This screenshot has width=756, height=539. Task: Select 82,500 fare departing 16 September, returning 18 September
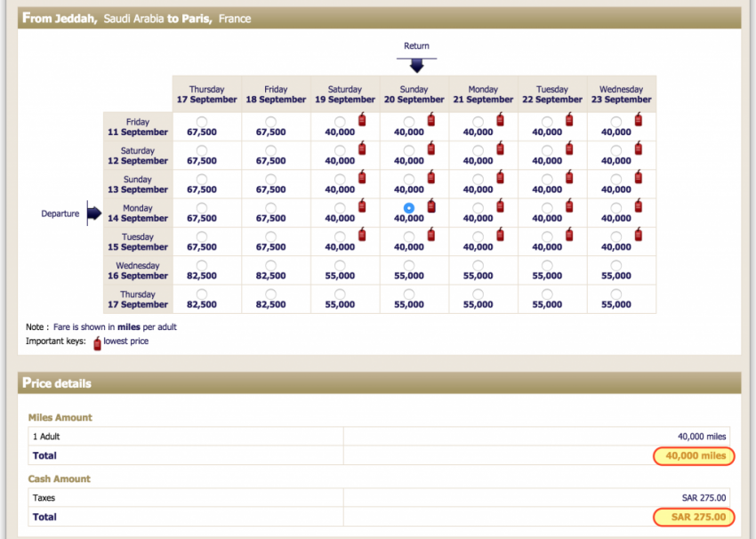(x=270, y=265)
